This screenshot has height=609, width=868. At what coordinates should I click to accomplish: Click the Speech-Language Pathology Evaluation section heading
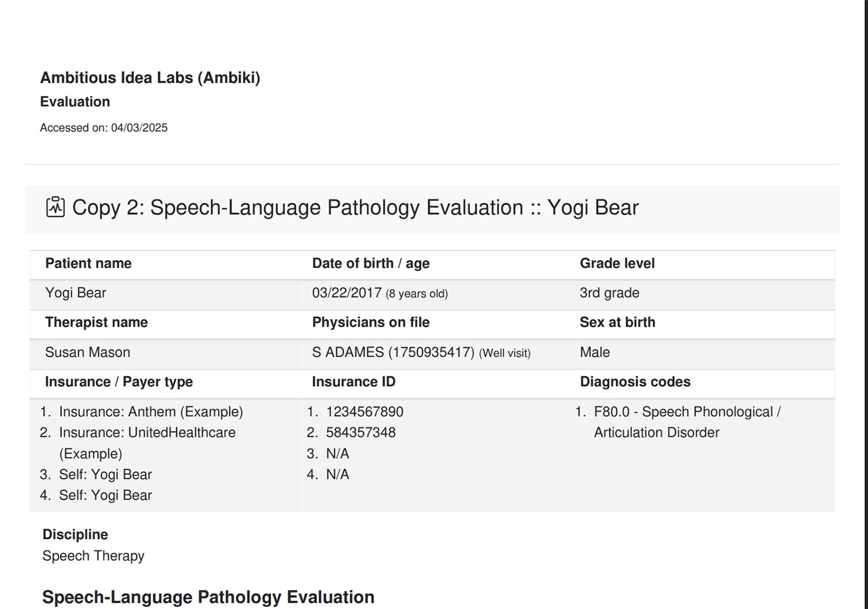[208, 597]
